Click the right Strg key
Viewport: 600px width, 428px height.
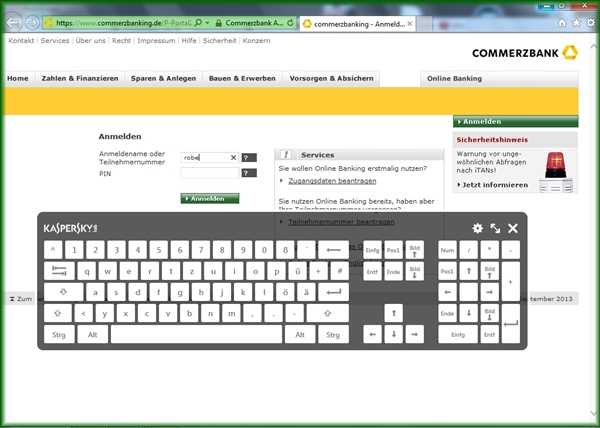tap(333, 335)
